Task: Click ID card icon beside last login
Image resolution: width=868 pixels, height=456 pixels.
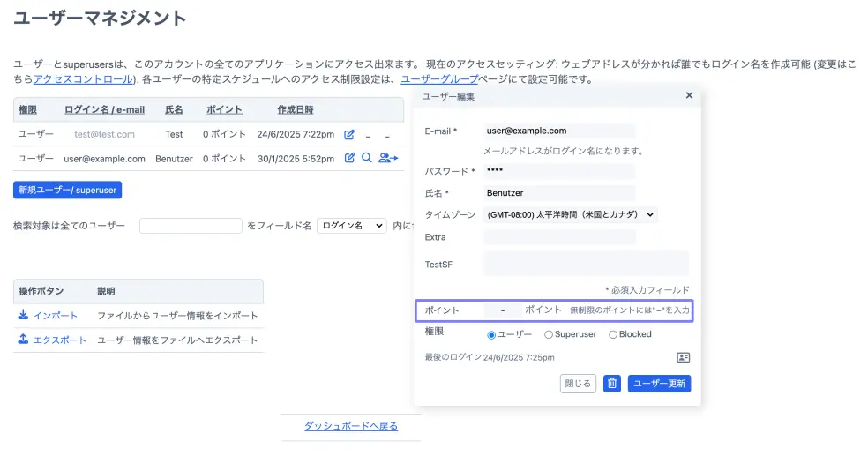Action: pos(683,357)
